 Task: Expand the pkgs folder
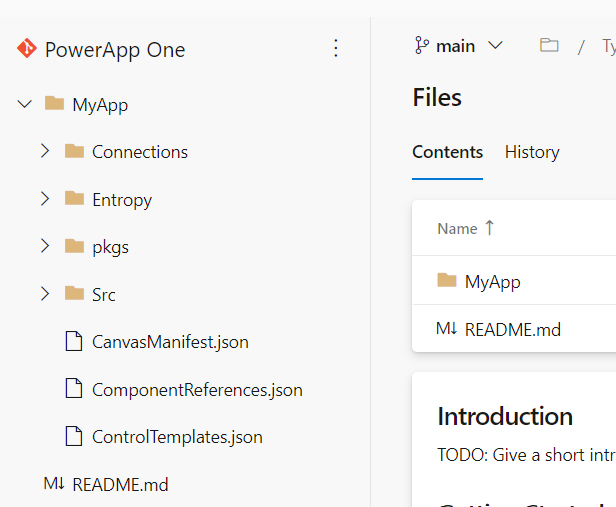point(45,246)
